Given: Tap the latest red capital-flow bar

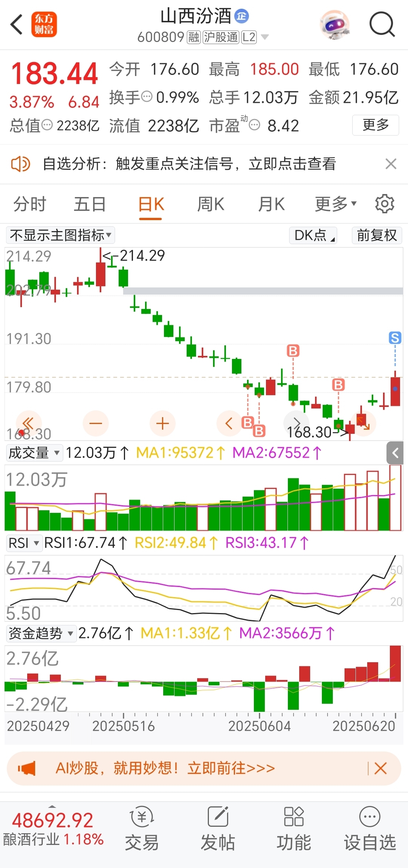Looking at the screenshot, I should pos(395,663).
